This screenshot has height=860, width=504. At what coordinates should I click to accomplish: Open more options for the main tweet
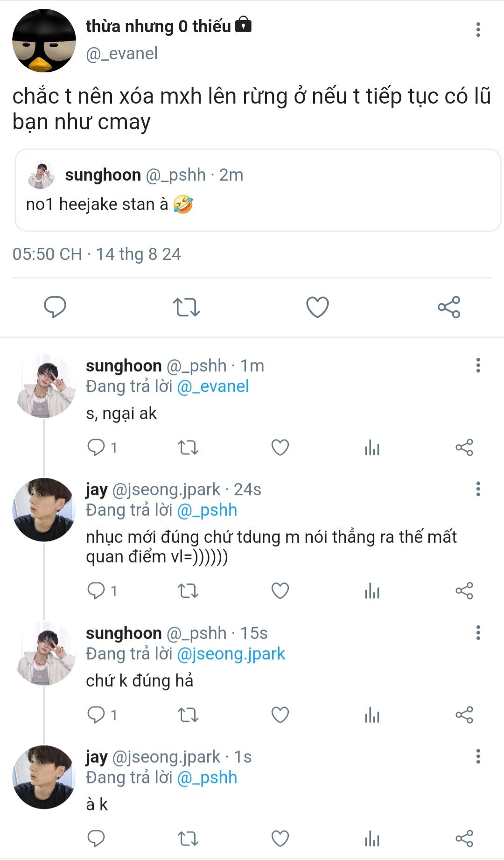[478, 29]
